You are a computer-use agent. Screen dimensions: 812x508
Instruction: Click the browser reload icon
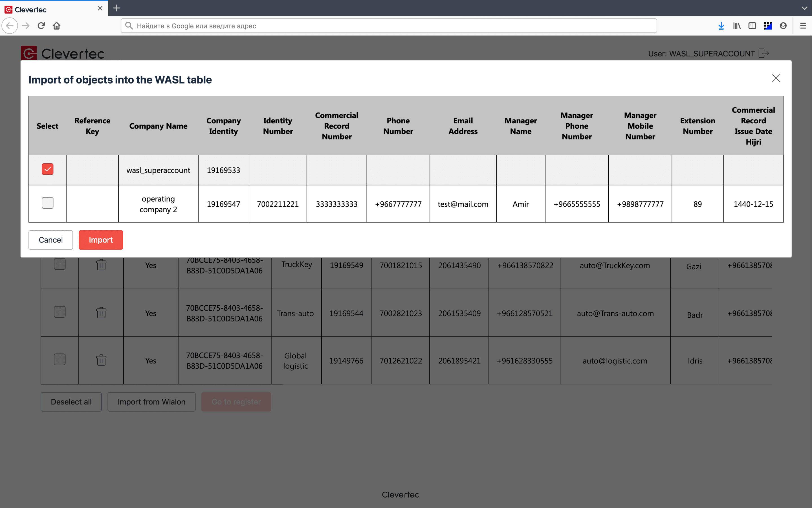(41, 26)
